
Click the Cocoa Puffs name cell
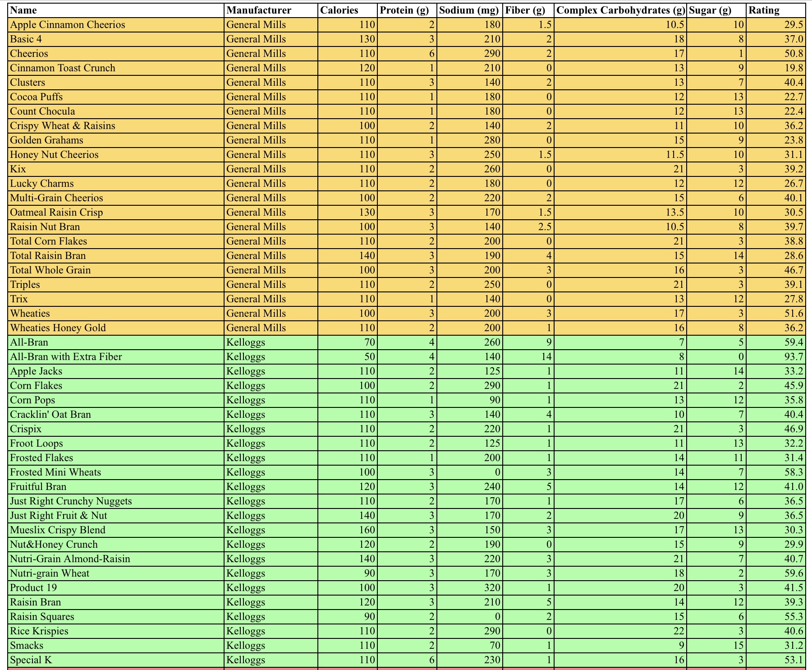click(x=116, y=97)
